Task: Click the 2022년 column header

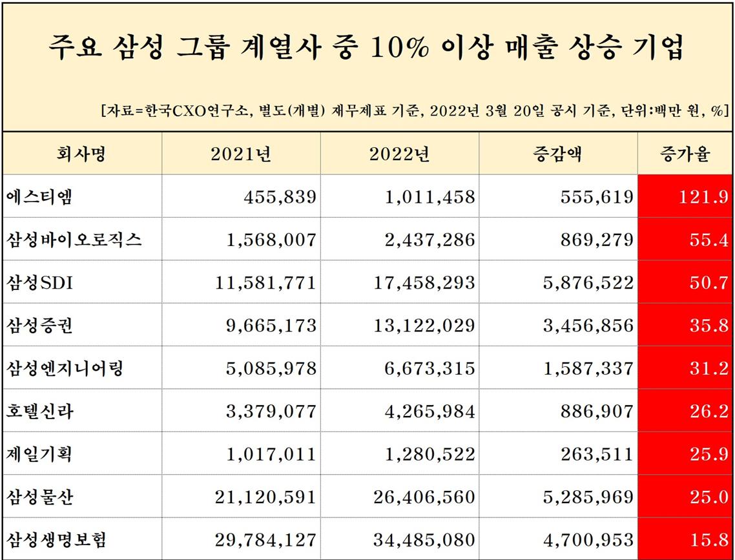Action: [x=399, y=154]
